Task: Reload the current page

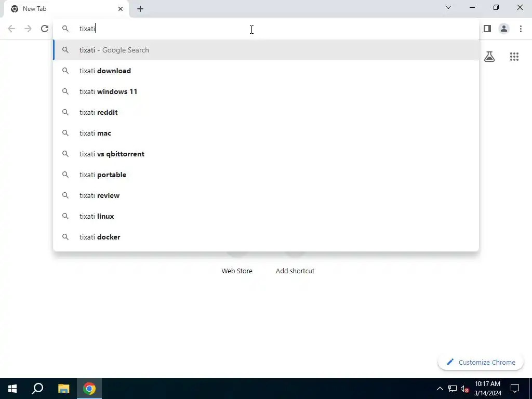Action: (x=45, y=29)
